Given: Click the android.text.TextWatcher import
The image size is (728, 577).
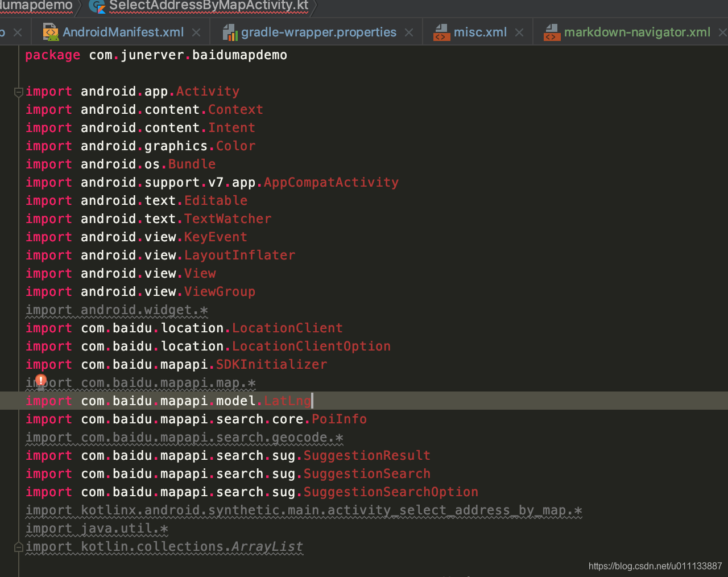Looking at the screenshot, I should click(x=148, y=219).
